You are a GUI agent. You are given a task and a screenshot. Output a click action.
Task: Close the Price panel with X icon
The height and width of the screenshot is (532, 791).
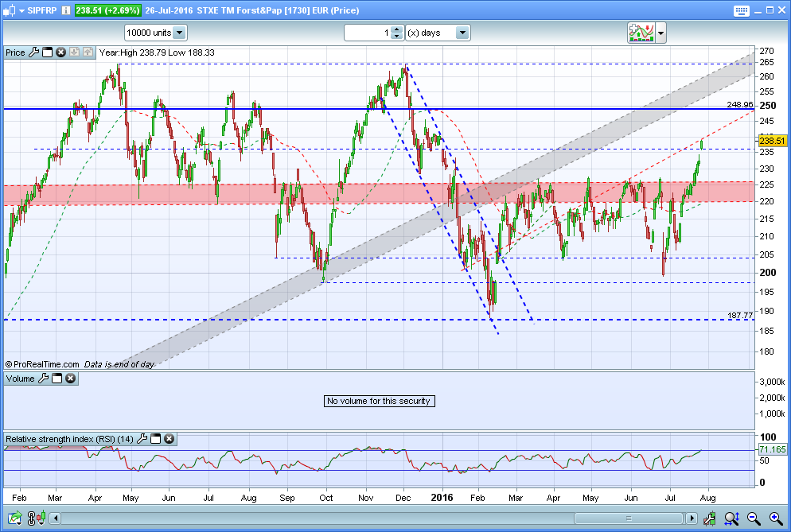[x=60, y=52]
